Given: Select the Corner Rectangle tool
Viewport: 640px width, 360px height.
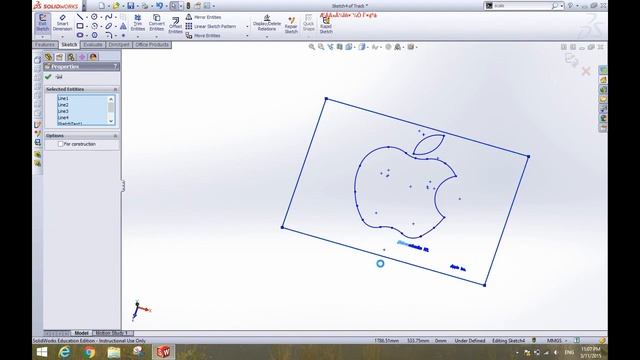Looking at the screenshot, I should pyautogui.click(x=80, y=26).
